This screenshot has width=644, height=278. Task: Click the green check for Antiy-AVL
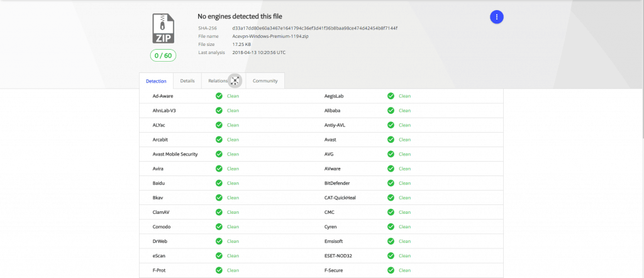coord(391,125)
